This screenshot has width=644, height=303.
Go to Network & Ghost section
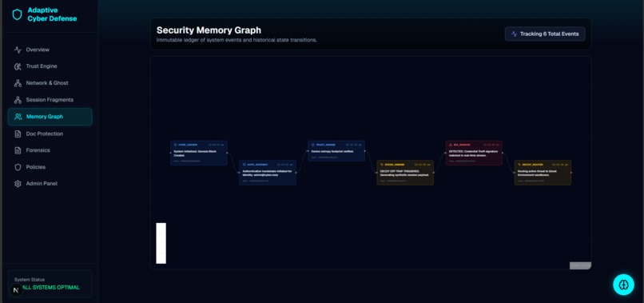click(x=50, y=83)
